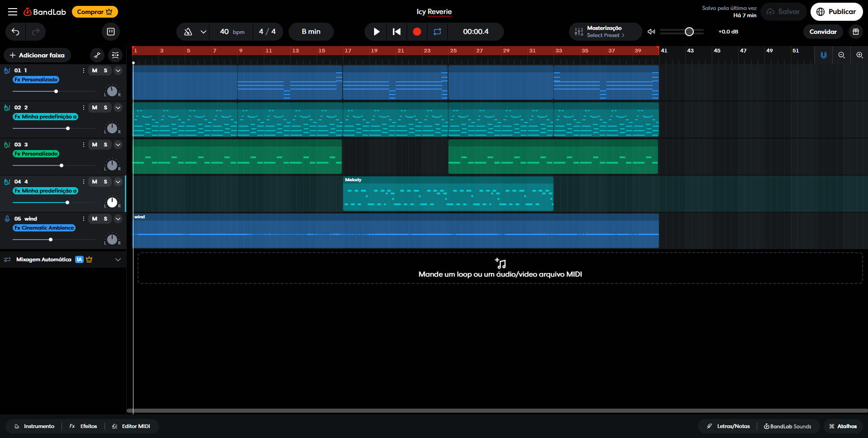868x438 pixels.
Task: Mute track 01
Action: click(x=95, y=71)
